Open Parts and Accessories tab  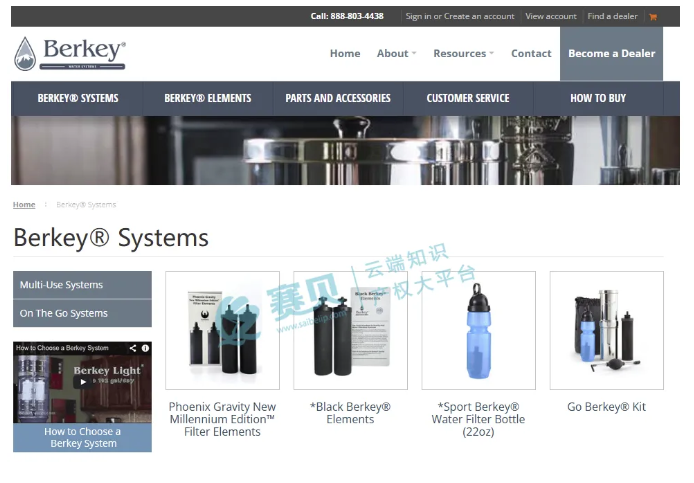tap(338, 98)
